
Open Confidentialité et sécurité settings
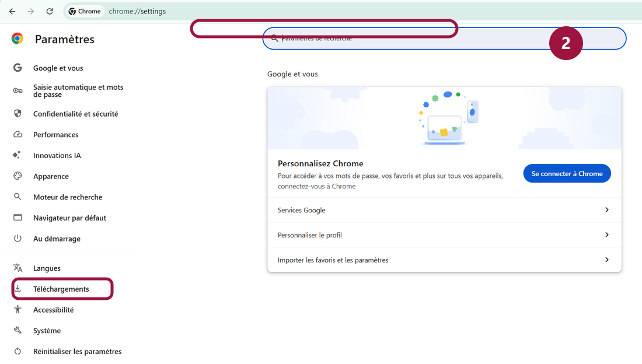tap(76, 114)
